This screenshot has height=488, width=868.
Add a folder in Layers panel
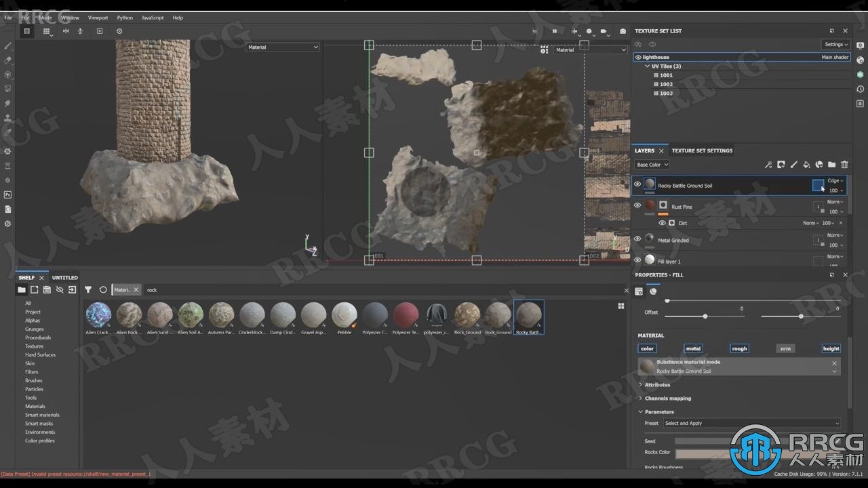point(831,165)
